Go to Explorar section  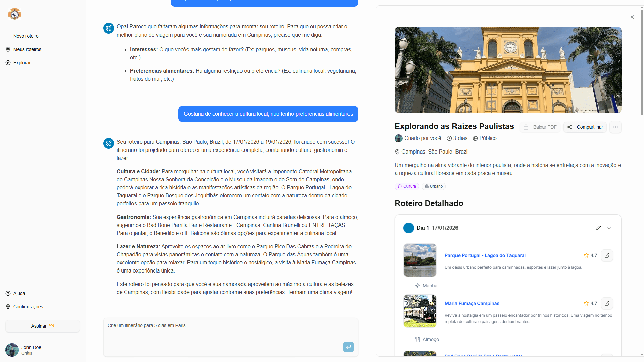point(18,63)
